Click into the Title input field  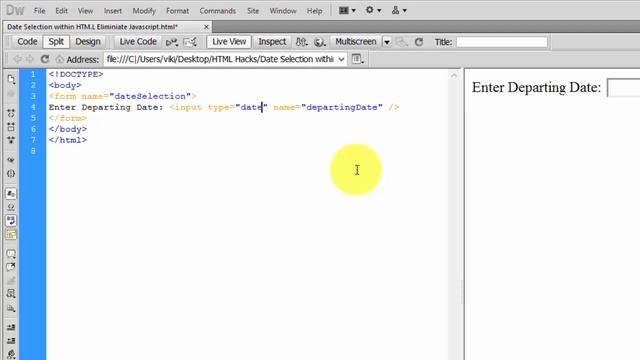(502, 42)
